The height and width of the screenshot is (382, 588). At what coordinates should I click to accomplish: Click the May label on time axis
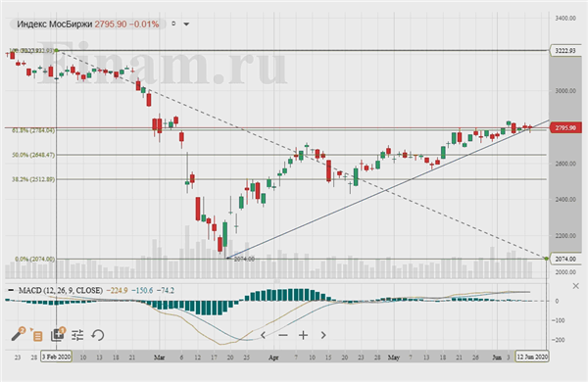click(x=394, y=358)
